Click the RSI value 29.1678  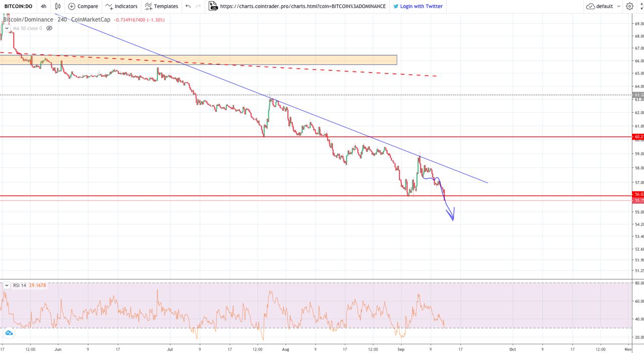click(38, 285)
